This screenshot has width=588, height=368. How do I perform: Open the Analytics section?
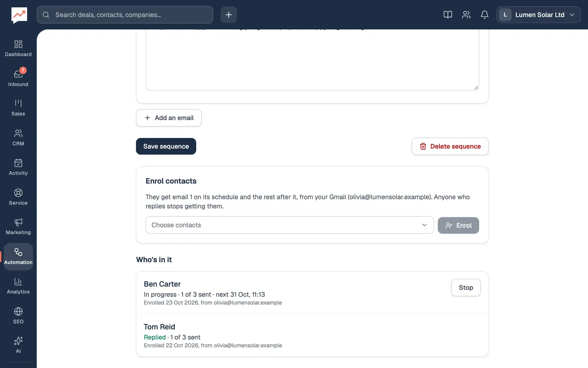point(18,286)
